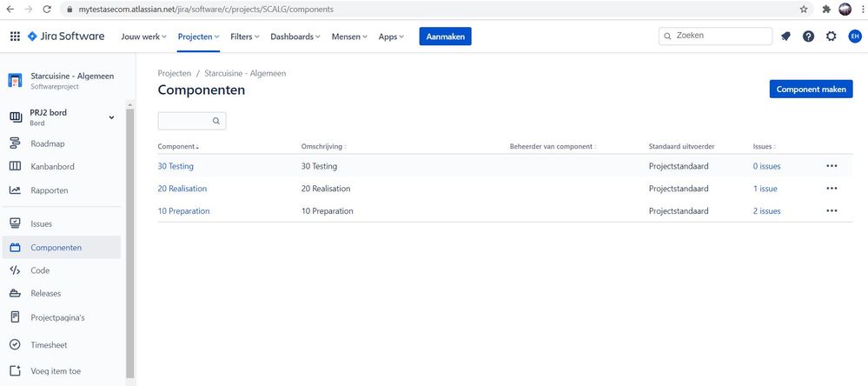Open the browser extensions puzzle icon
Viewport: 868px width, 386px height.
tap(826, 10)
